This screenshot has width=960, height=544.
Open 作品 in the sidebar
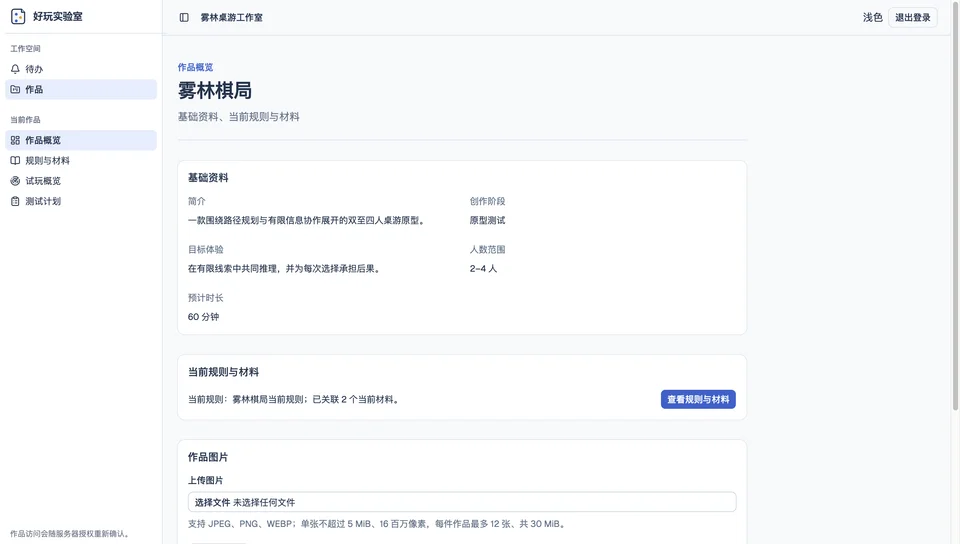click(81, 89)
